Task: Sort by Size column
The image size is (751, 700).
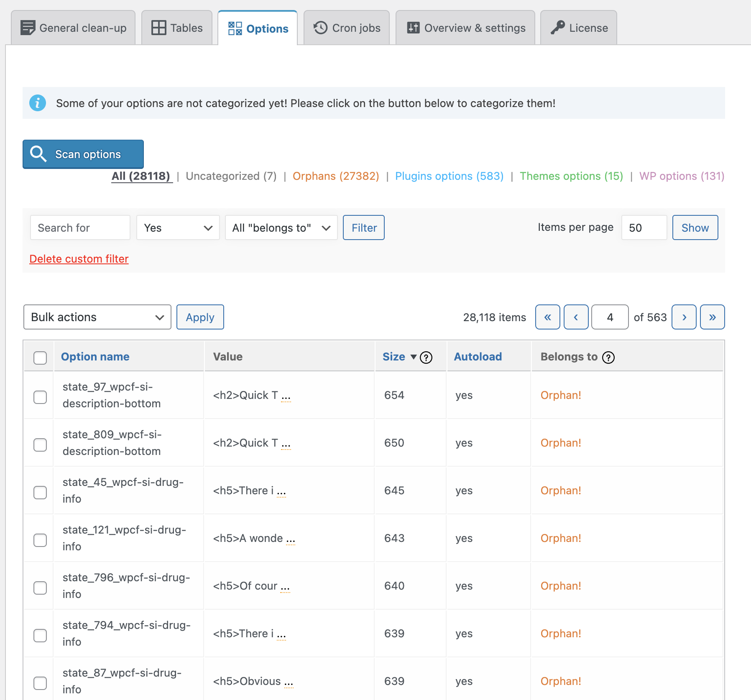Action: click(394, 357)
